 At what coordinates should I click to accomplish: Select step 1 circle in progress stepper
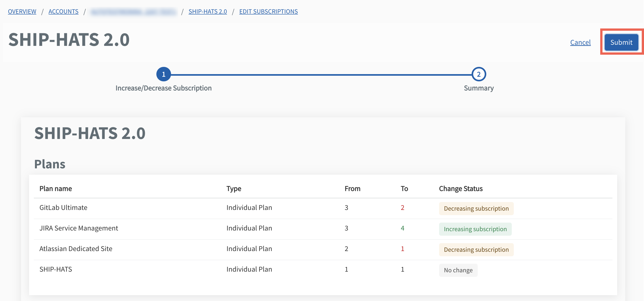point(164,74)
